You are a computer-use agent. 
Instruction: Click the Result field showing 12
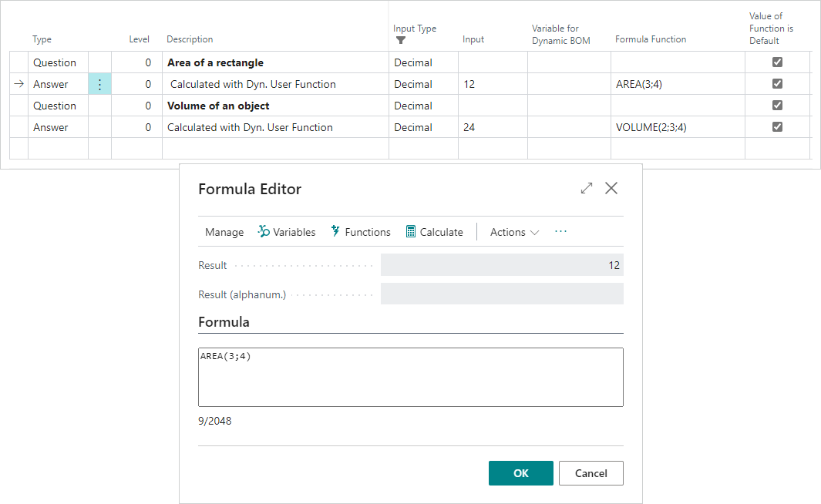point(501,265)
